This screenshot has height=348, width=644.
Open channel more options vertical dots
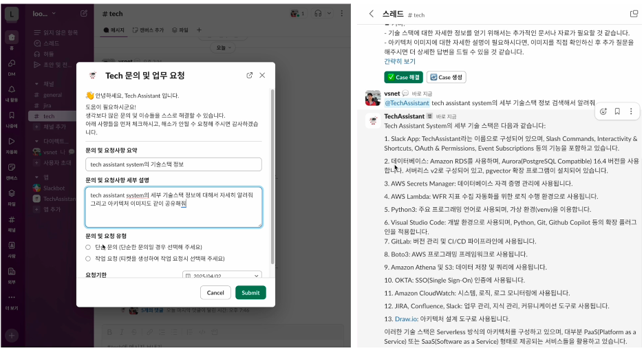point(342,14)
